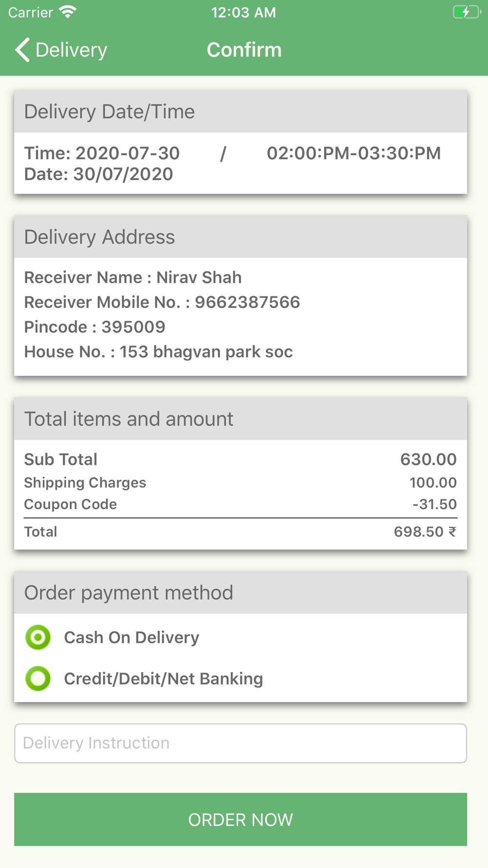Viewport: 488px width, 868px height.
Task: Tap the Delivery Address section header
Action: (x=100, y=237)
